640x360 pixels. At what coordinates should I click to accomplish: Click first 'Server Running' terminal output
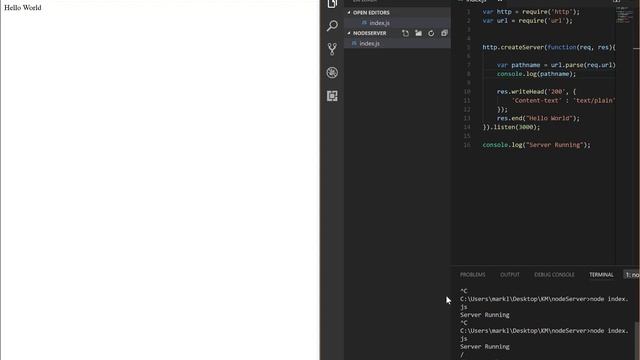point(484,315)
